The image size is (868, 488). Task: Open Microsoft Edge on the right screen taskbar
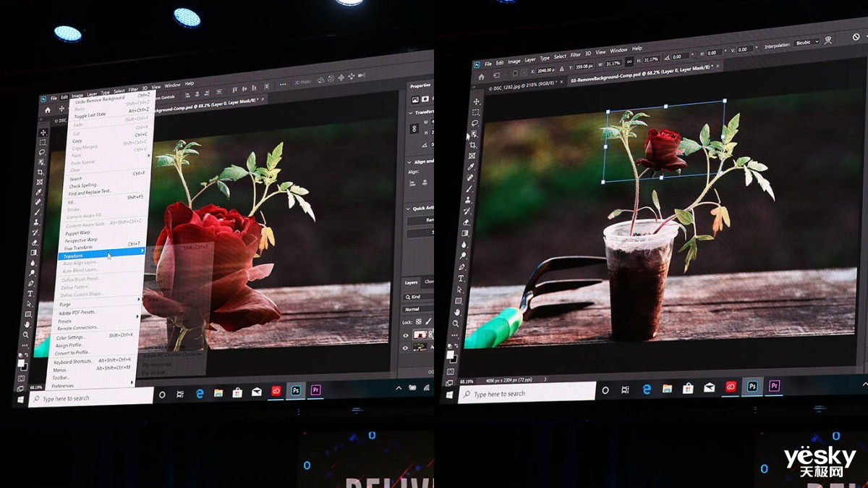tap(647, 390)
